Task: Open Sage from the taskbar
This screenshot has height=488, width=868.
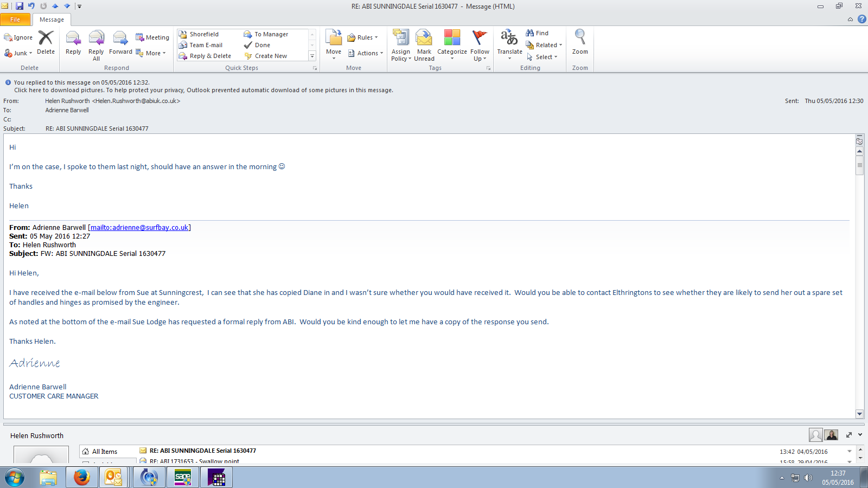Action: (183, 478)
